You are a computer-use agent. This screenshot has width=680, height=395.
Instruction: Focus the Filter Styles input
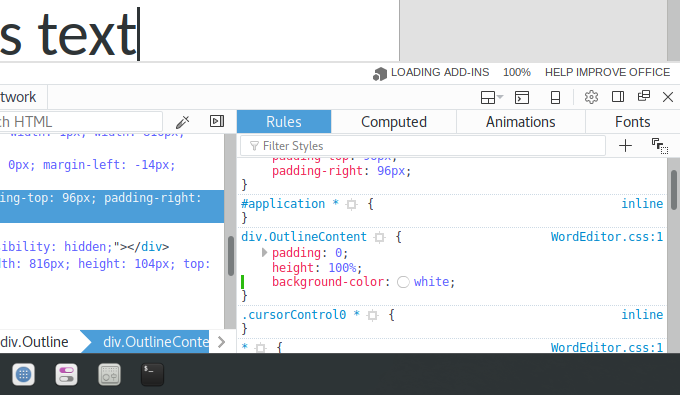(423, 146)
